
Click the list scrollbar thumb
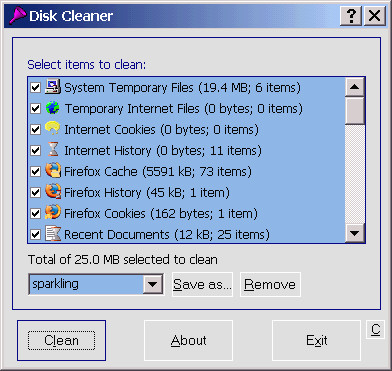coord(355,111)
